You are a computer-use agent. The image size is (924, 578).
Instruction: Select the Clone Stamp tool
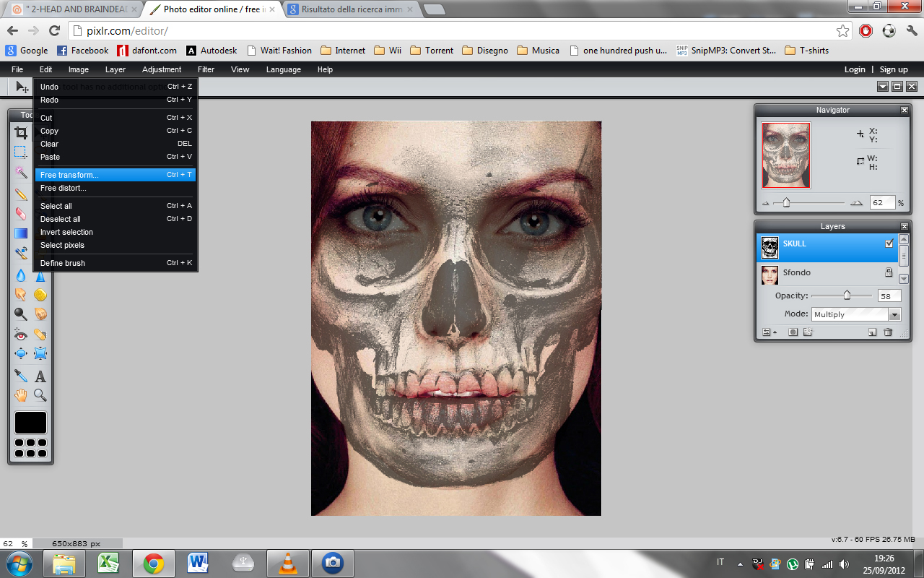[21, 253]
